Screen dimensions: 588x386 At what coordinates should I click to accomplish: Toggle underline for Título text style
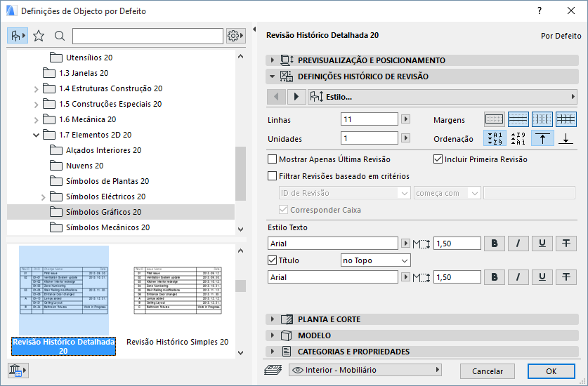tap(542, 277)
